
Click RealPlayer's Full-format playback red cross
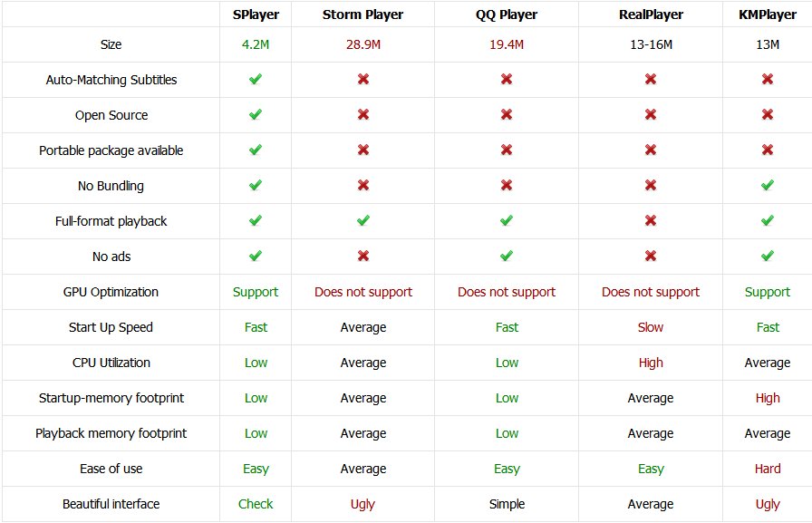click(x=651, y=220)
